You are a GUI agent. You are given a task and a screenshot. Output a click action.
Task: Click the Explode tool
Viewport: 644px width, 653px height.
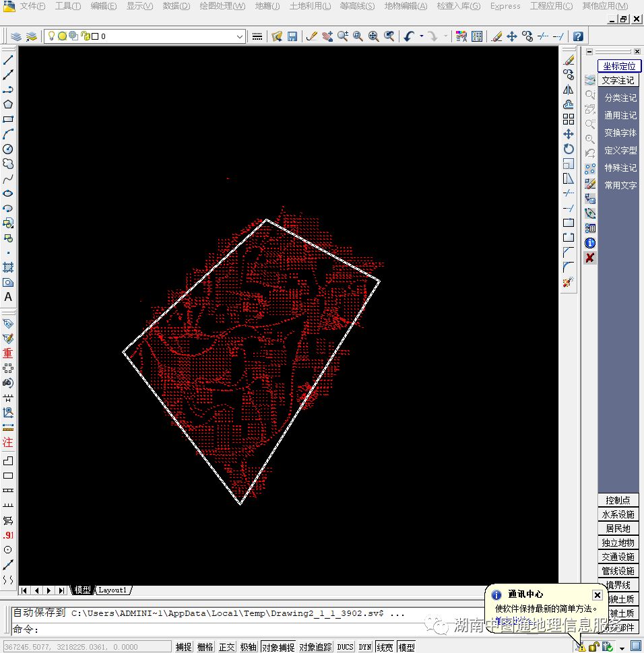point(569,283)
